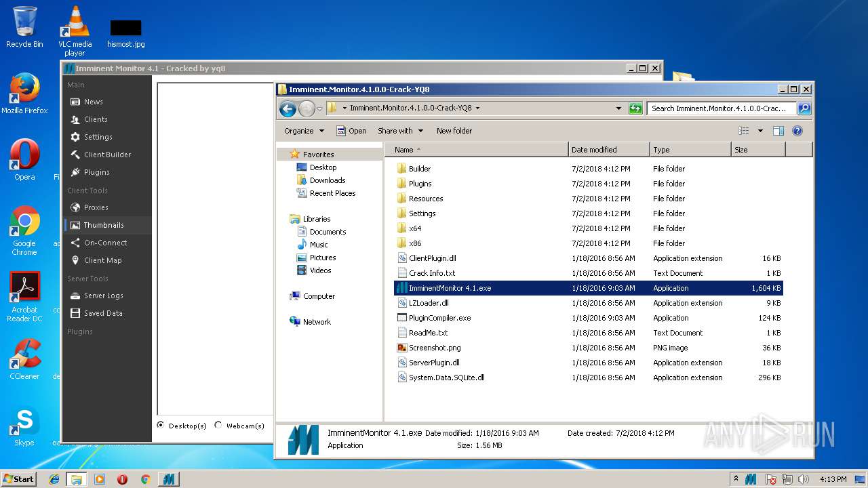Open Organize menu in Explorer
The image size is (868, 488).
click(304, 131)
